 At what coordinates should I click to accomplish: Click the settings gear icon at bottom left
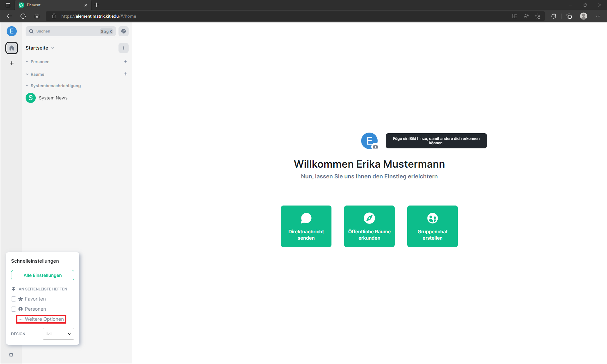click(11, 355)
